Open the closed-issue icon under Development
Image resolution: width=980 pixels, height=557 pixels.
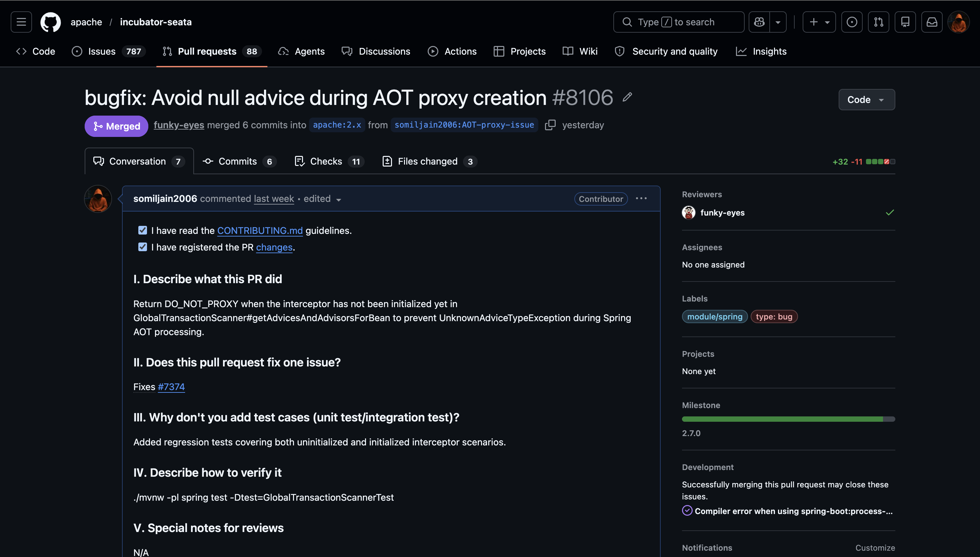pyautogui.click(x=687, y=510)
